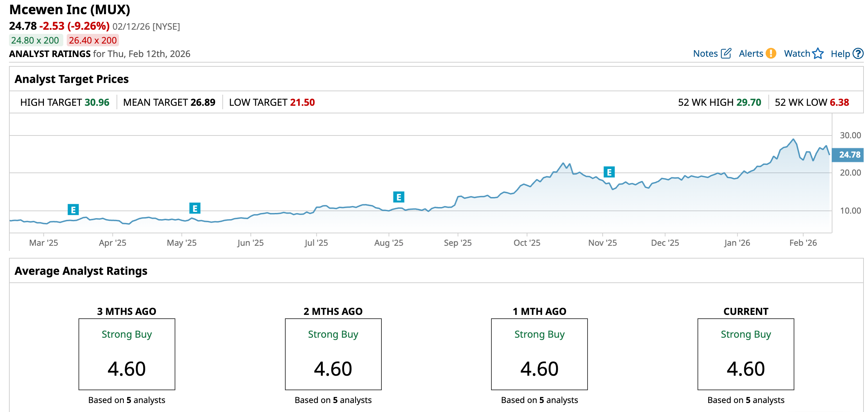Click the price line peak near Feb '26
868x412 pixels.
coord(793,139)
